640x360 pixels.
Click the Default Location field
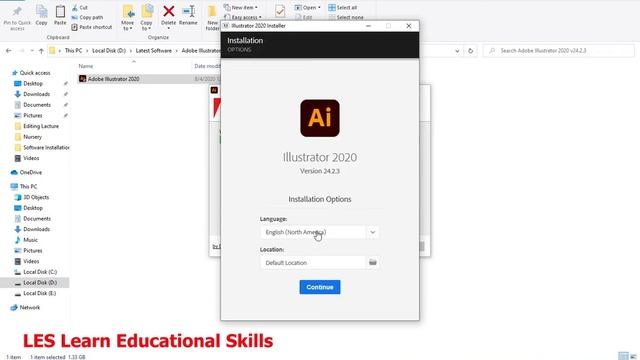313,262
